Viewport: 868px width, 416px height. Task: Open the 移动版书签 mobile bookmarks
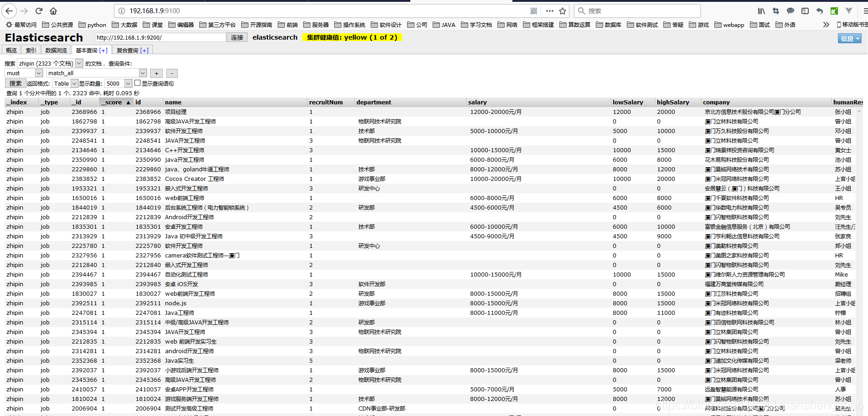(852, 25)
